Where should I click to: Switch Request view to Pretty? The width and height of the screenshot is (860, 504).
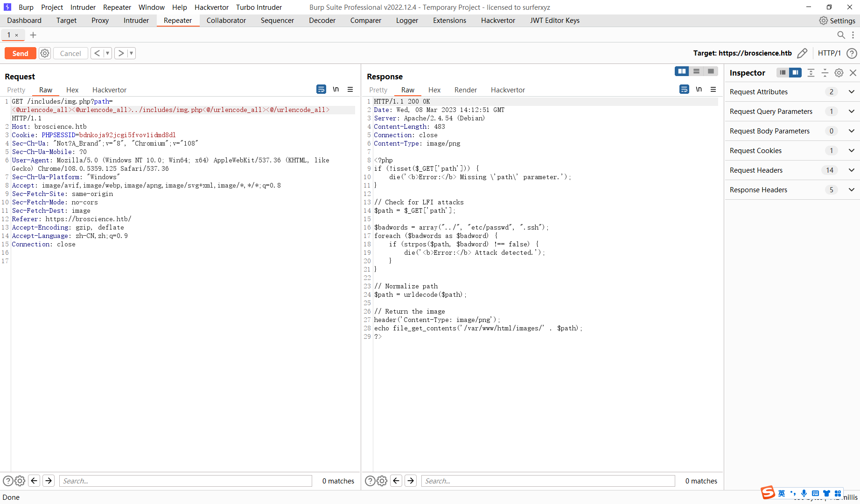click(16, 90)
